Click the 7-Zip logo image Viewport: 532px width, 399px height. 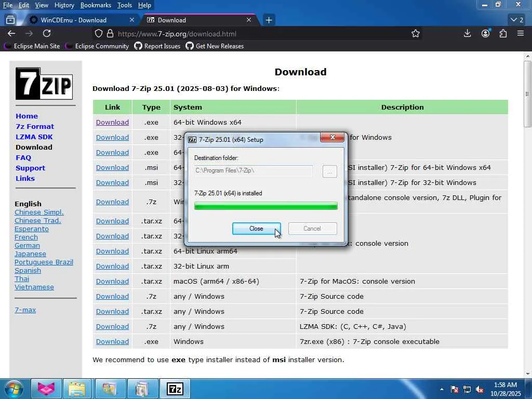coord(44,84)
